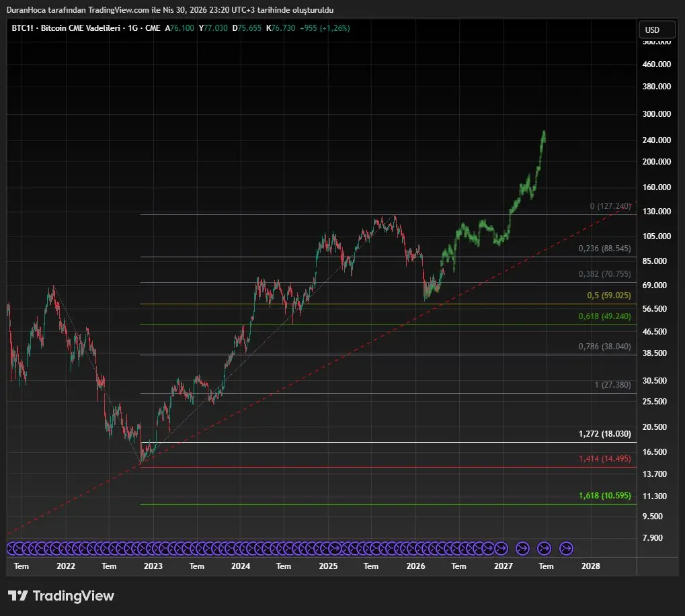This screenshot has width=685, height=616.
Task: Click the 240.000 price scale label
Action: [x=657, y=140]
